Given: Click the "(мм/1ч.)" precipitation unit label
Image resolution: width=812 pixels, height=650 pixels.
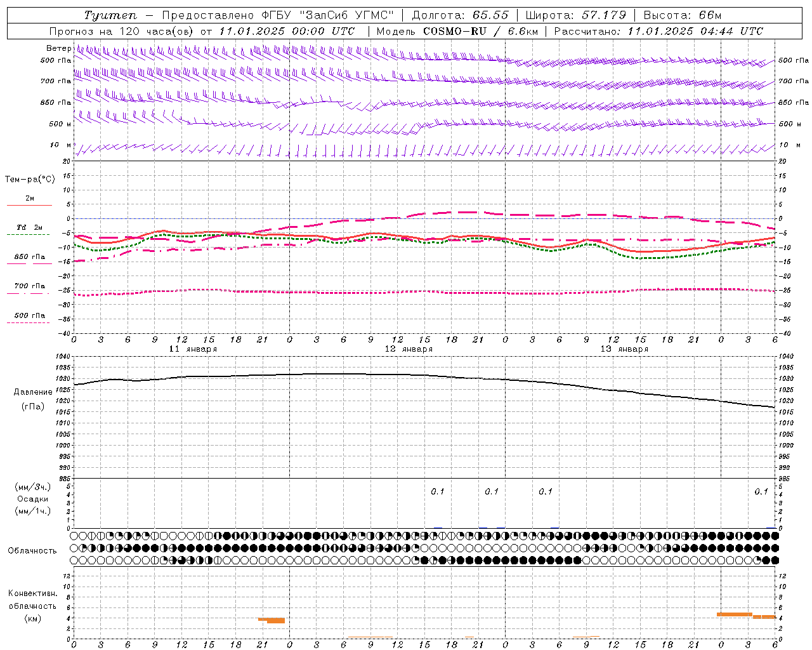Looking at the screenshot, I should [33, 511].
